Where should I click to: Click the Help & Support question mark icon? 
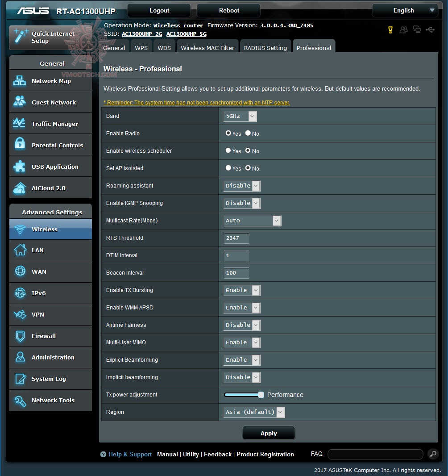tap(103, 454)
